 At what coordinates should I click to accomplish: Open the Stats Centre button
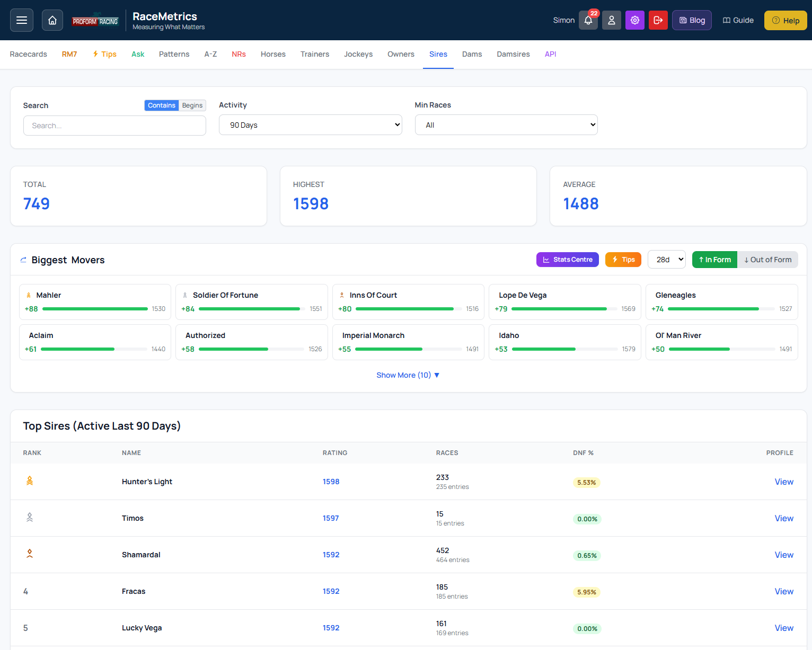coord(568,260)
